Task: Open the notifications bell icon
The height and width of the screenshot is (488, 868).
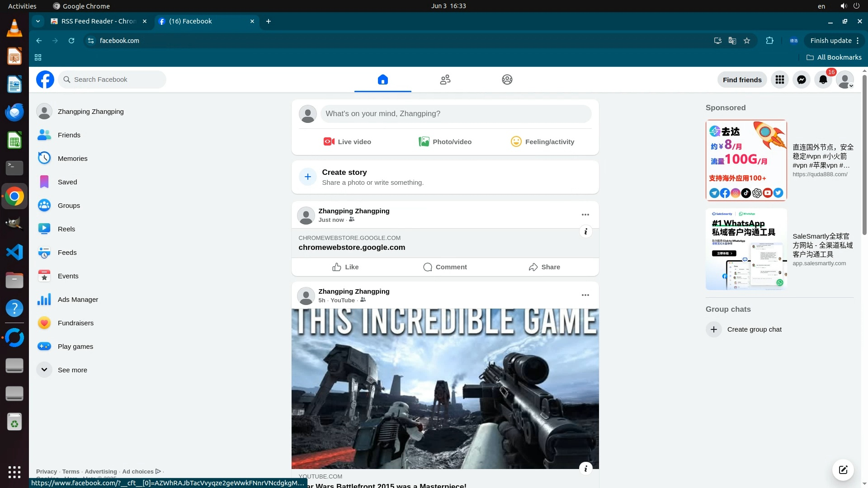Action: click(823, 80)
